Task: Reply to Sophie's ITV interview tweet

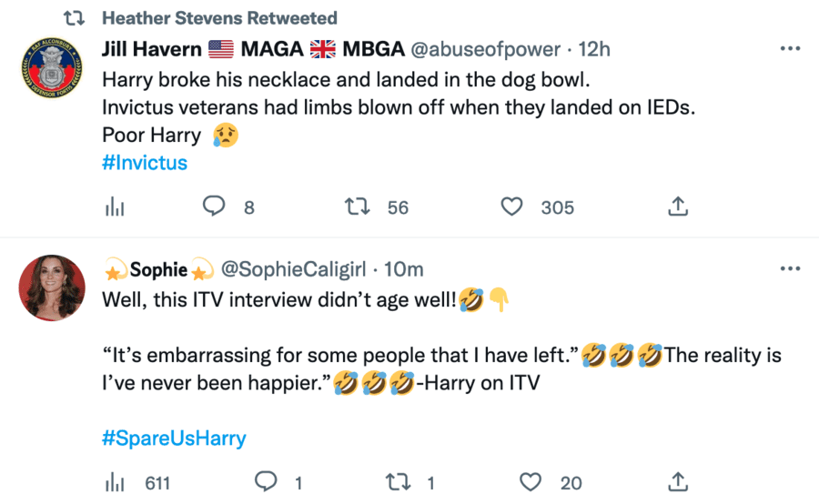Action: pos(265,482)
